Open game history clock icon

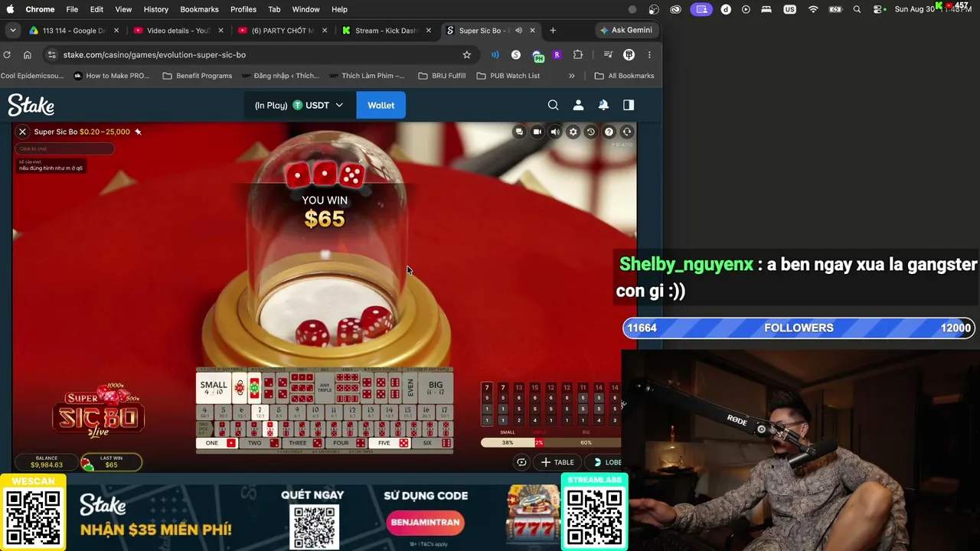pos(590,132)
